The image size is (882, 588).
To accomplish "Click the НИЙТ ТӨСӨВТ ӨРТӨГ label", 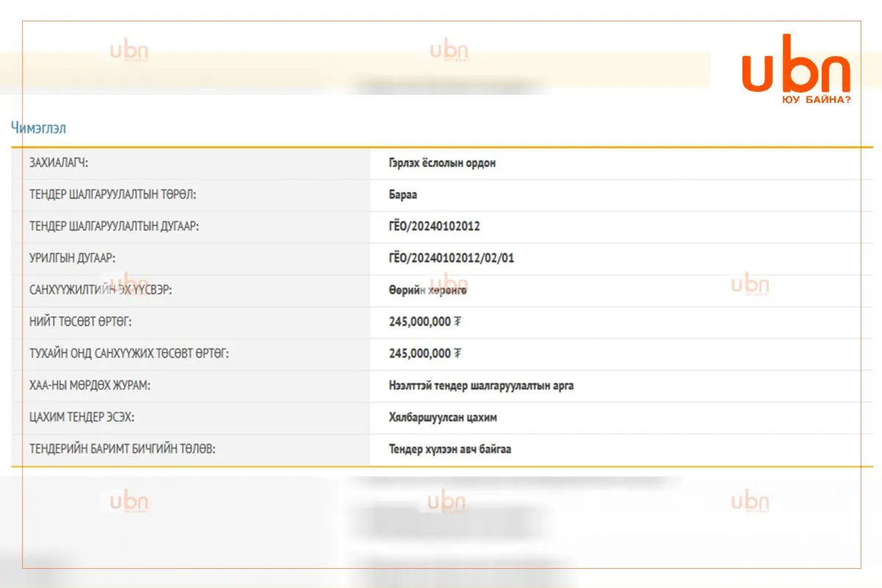I will click(81, 322).
